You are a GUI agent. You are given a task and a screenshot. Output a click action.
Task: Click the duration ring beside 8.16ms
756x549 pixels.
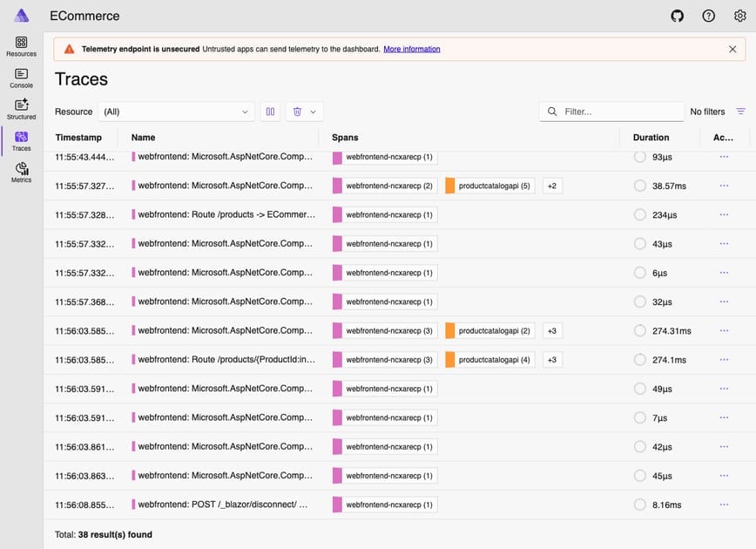(x=640, y=505)
